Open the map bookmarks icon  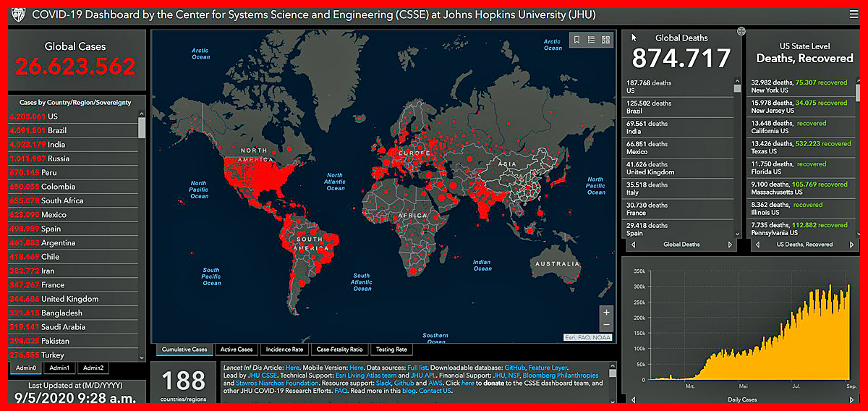click(x=576, y=40)
